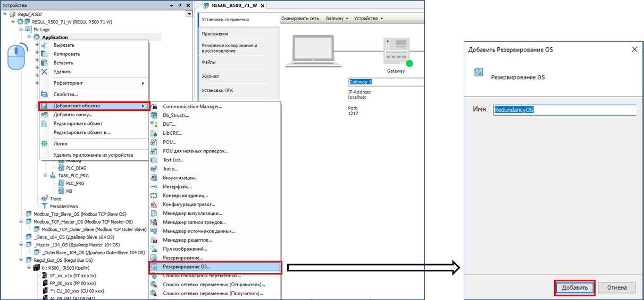Screen dimensions: 644x300
Task: Switch to the Файлы section tab
Action: tap(208, 62)
